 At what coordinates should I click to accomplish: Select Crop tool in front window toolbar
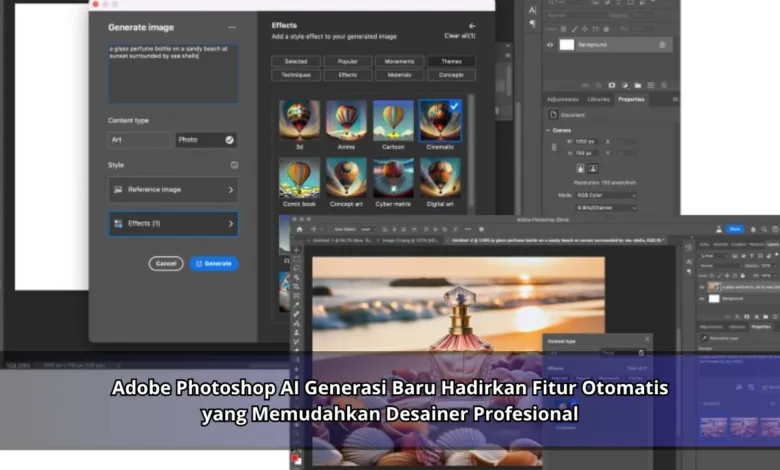[x=296, y=287]
